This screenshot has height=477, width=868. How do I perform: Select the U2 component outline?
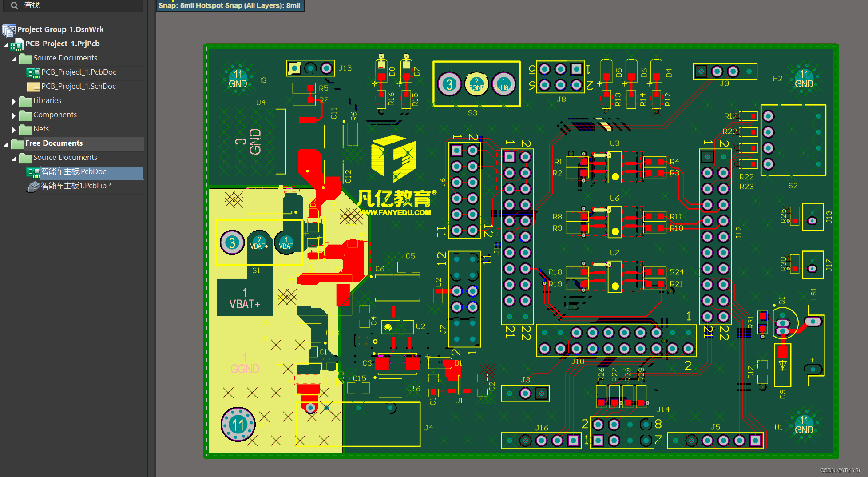click(397, 327)
